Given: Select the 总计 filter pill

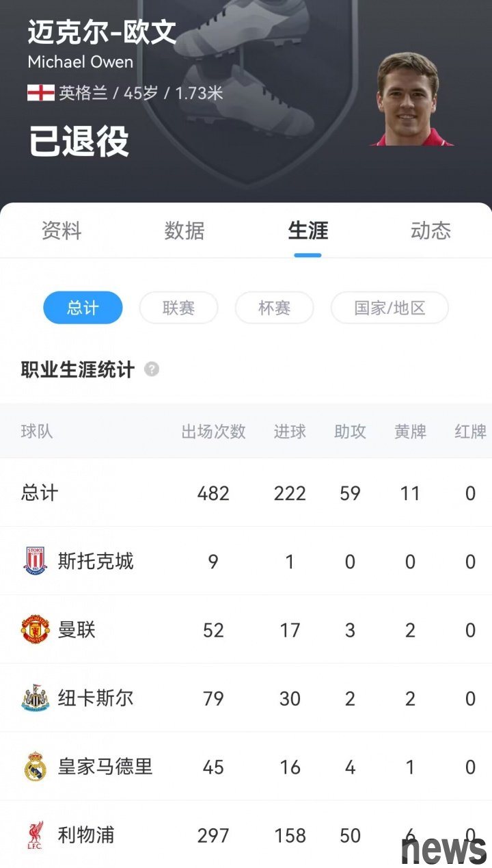Looking at the screenshot, I should [83, 308].
